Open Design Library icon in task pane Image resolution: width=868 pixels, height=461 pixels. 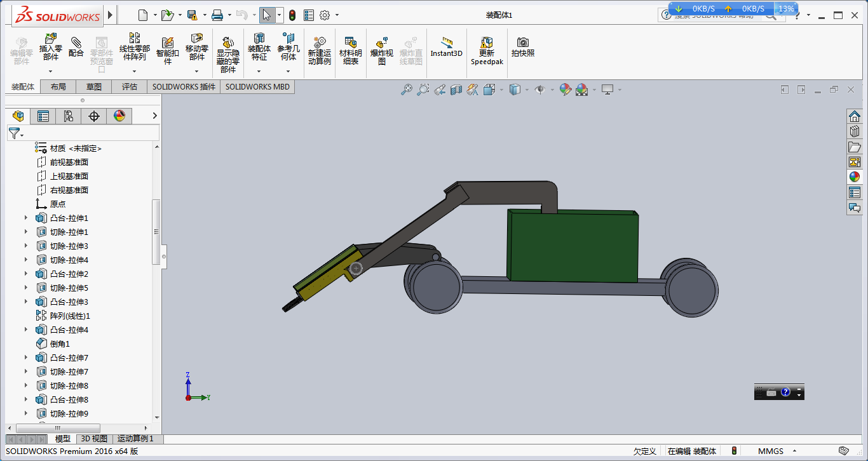[855, 131]
